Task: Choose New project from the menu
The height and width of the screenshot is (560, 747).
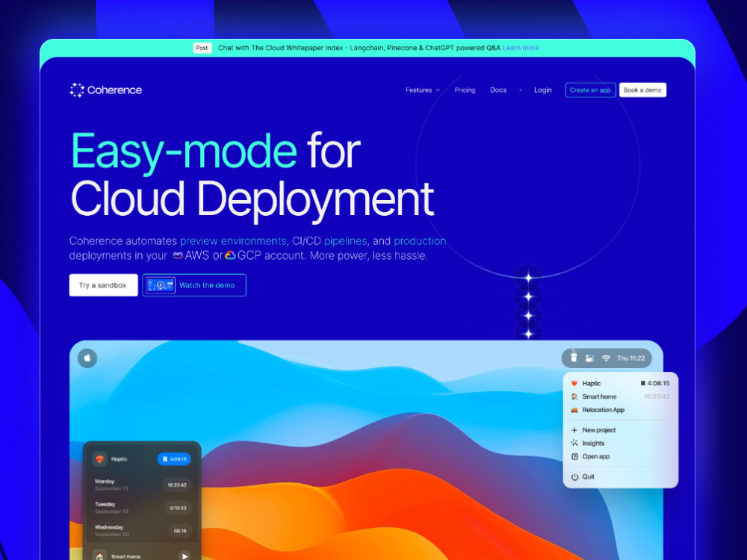Action: click(620, 430)
